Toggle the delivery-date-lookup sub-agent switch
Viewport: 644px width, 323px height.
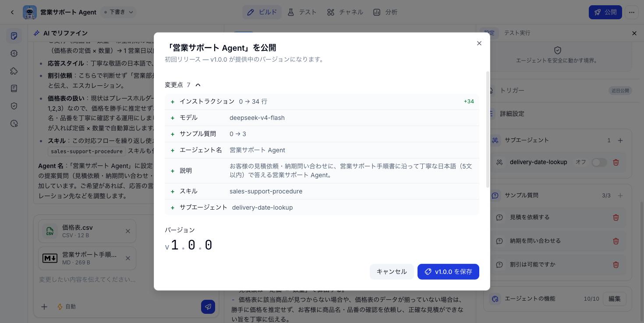599,162
